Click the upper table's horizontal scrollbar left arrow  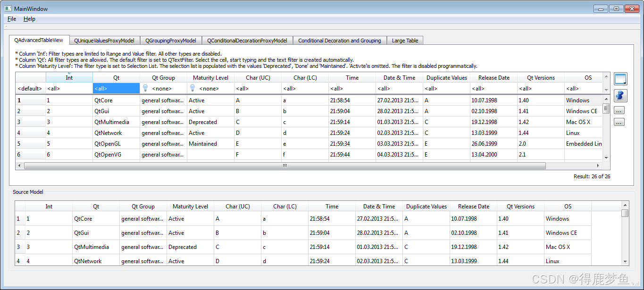(19, 166)
